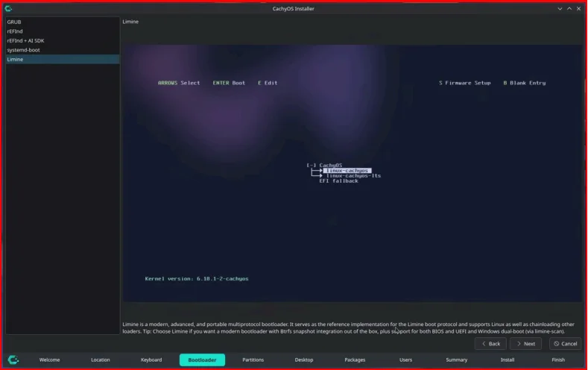Open the Packages step
The image size is (588, 370).
coord(355,360)
